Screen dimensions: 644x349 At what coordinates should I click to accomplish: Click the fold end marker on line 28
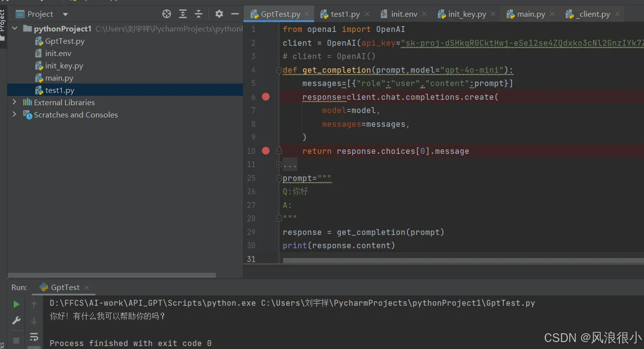pyautogui.click(x=279, y=218)
